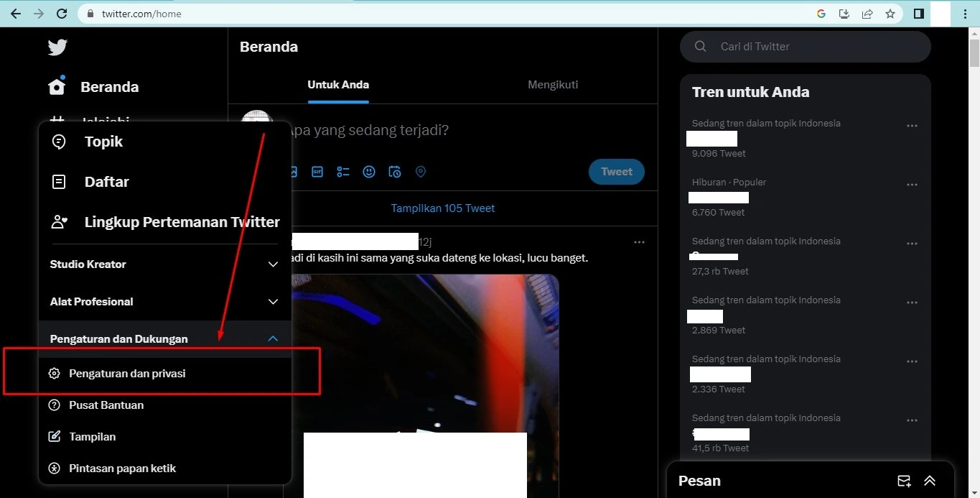980x498 pixels.
Task: Open the Tampilan display settings
Action: tap(165, 437)
